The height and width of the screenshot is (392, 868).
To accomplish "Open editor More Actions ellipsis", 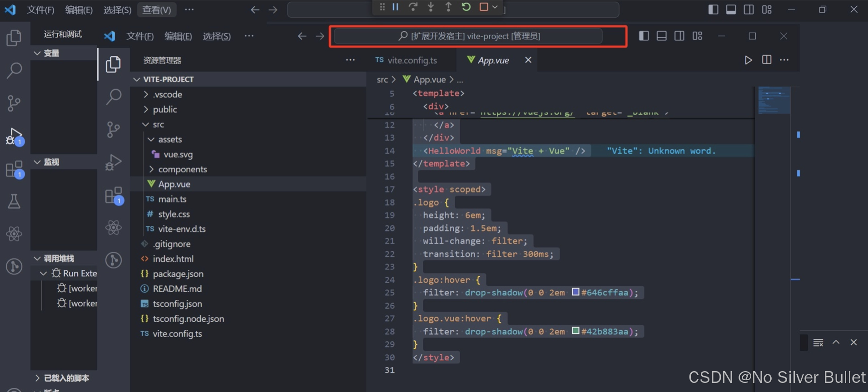I will (x=784, y=59).
